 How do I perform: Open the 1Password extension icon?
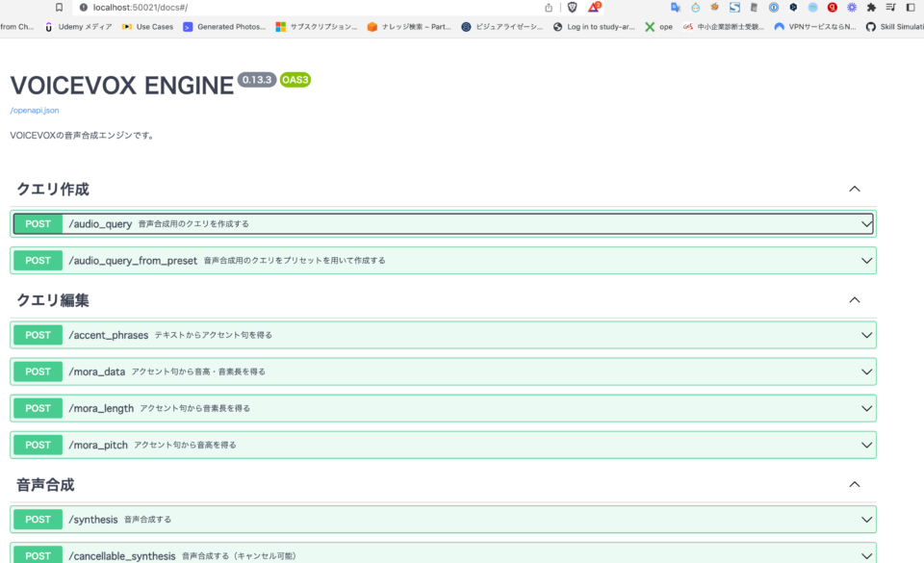tap(774, 9)
